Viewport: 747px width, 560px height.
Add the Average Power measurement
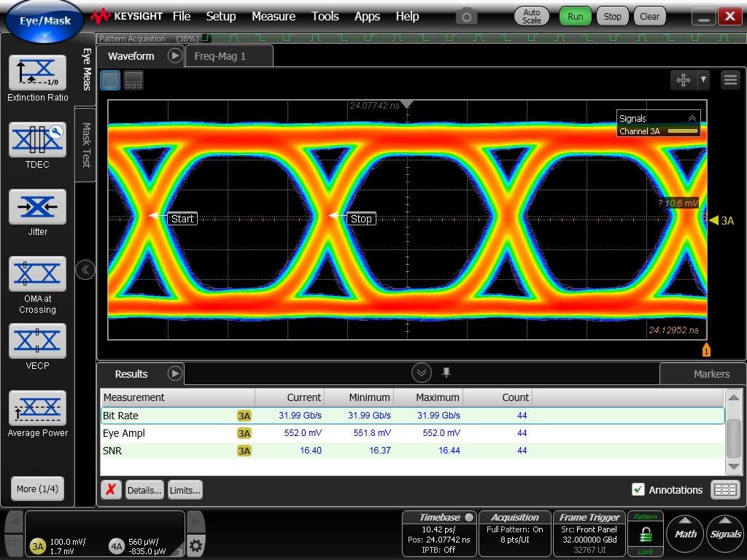coord(37,408)
